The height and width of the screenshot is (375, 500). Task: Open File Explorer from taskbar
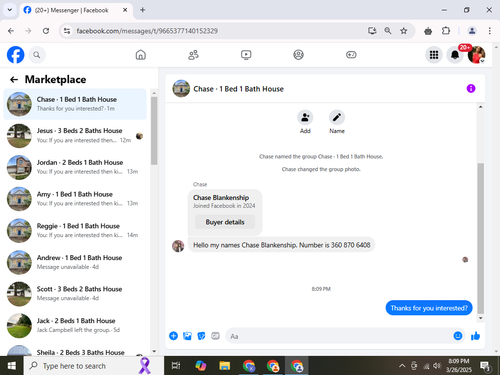(x=225, y=366)
